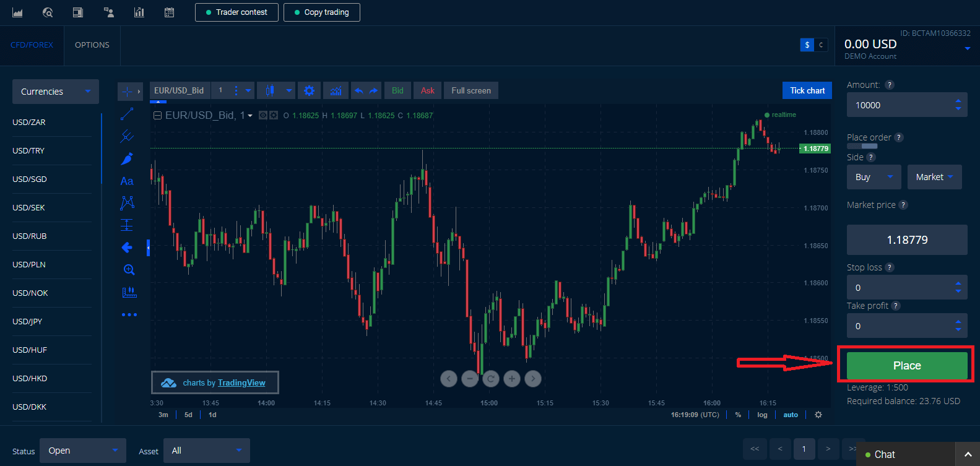Open the Status Open dropdown

point(83,451)
